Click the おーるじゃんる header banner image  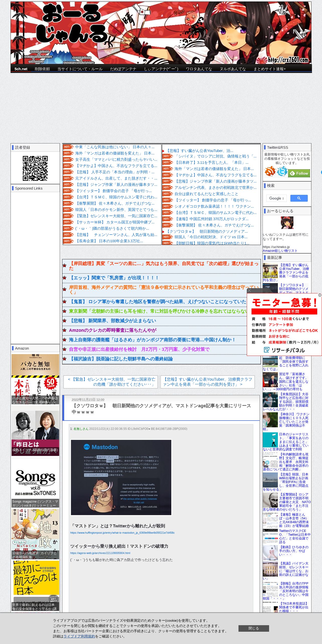coord(161,33)
